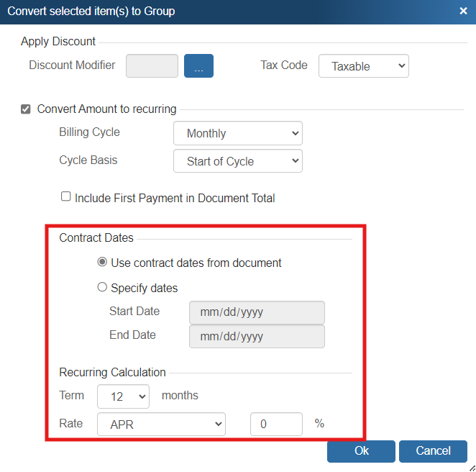
Task: Open the Rate type dropdown showing APR
Action: pyautogui.click(x=161, y=425)
